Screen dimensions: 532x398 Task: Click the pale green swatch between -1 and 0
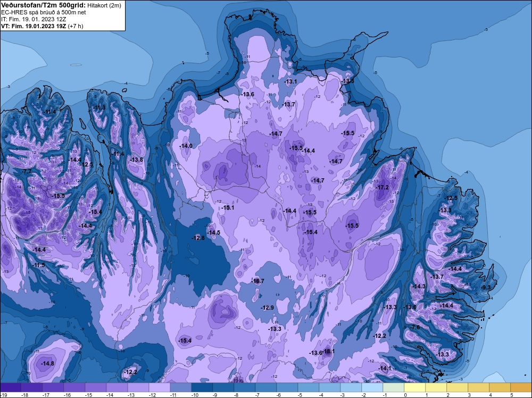pos(394,387)
